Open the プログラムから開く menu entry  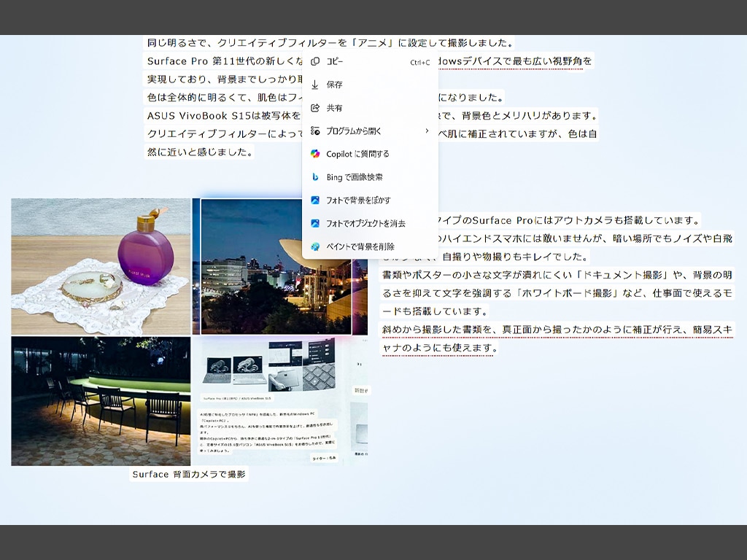point(370,131)
